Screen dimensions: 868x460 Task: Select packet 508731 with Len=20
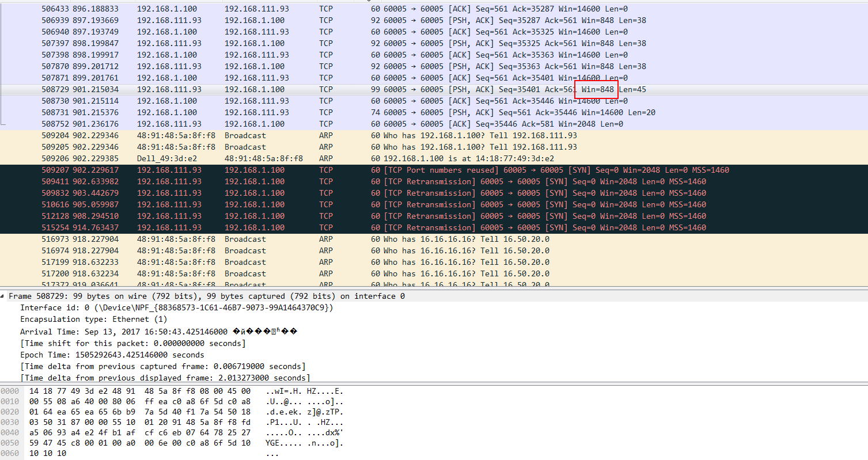tap(434, 112)
